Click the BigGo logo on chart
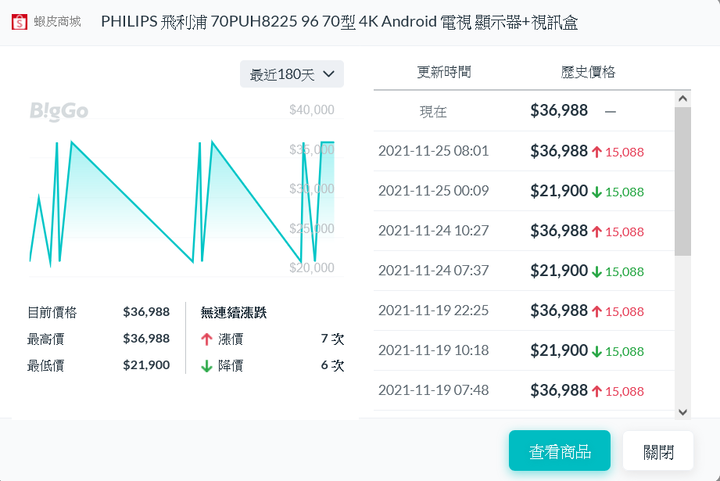The width and height of the screenshot is (720, 481). point(59,111)
